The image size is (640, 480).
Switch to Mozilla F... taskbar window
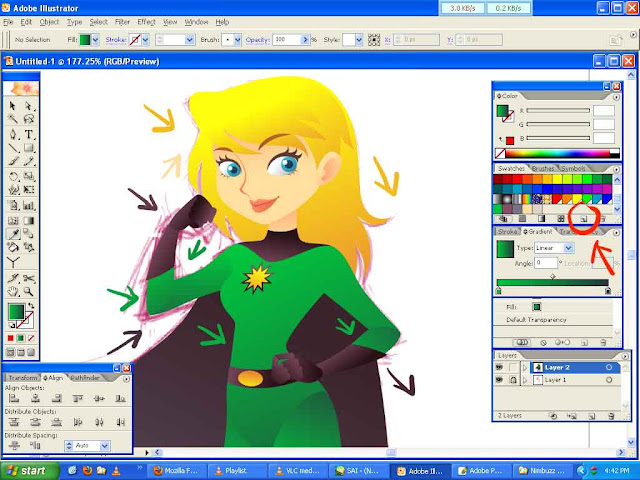tap(176, 471)
